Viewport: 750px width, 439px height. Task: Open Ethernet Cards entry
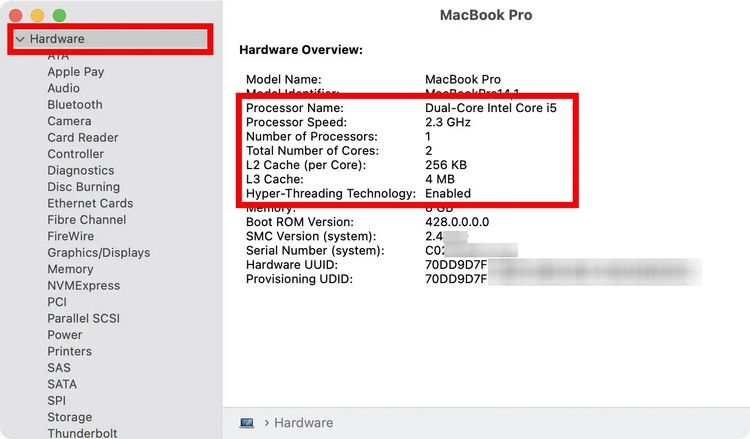(x=90, y=203)
